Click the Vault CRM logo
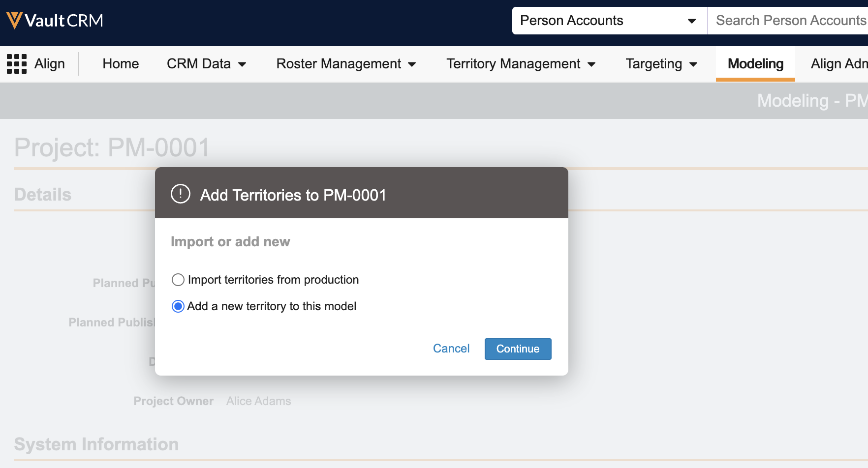This screenshot has height=468, width=868. 55,21
